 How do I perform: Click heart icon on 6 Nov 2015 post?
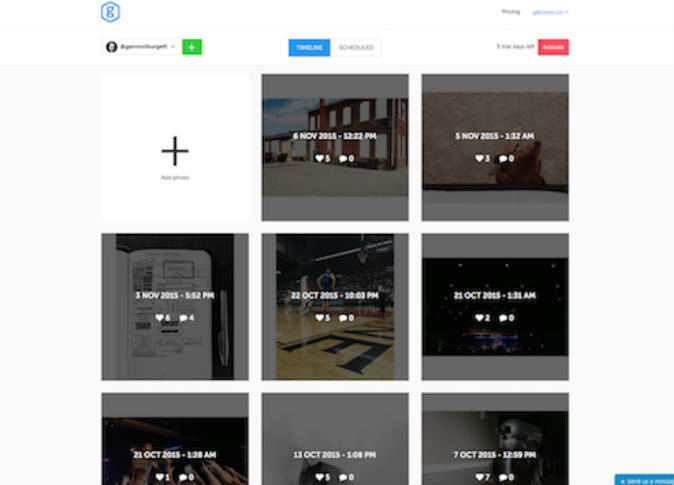[x=320, y=158]
